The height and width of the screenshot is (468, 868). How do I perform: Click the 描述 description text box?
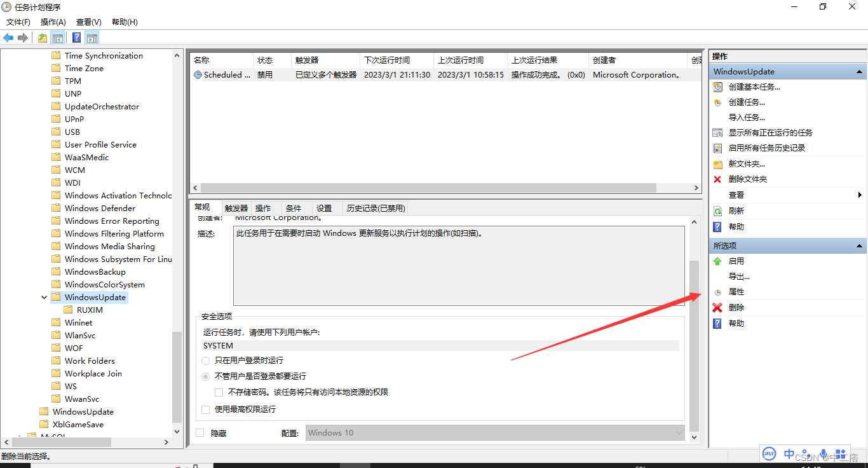click(459, 266)
